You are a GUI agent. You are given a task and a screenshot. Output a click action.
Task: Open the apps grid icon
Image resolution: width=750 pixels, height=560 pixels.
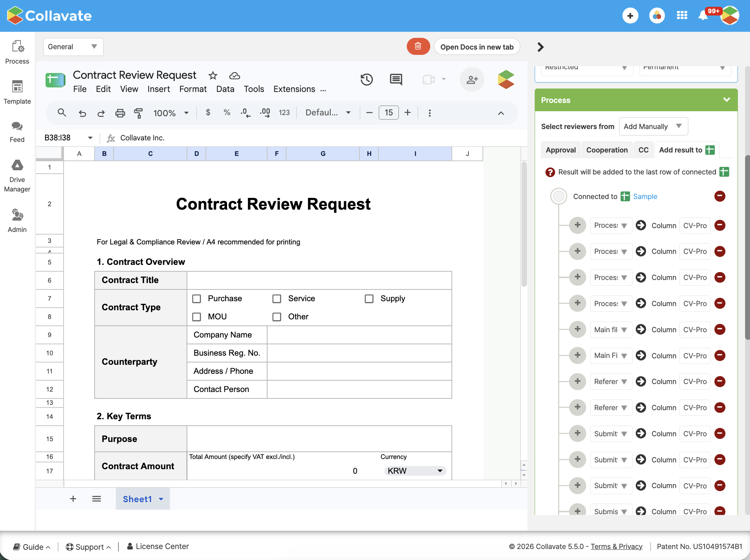[x=682, y=16]
